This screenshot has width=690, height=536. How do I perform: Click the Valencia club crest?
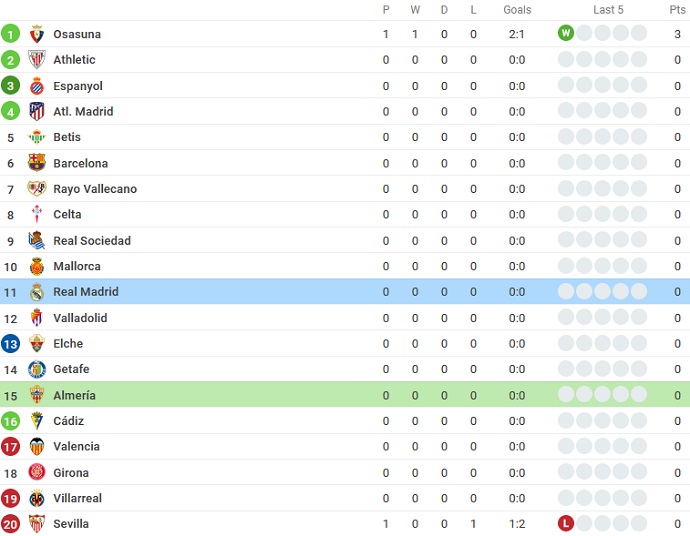click(37, 447)
